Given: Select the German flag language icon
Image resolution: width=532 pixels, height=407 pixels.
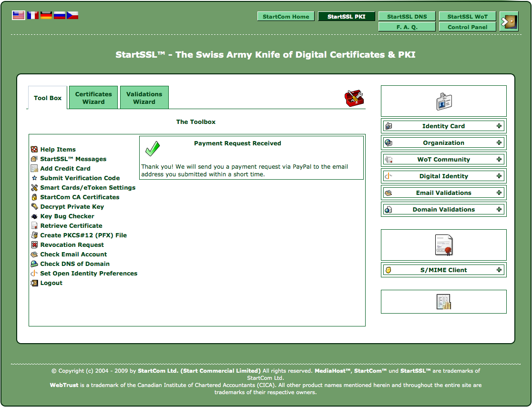Looking at the screenshot, I should click(46, 15).
